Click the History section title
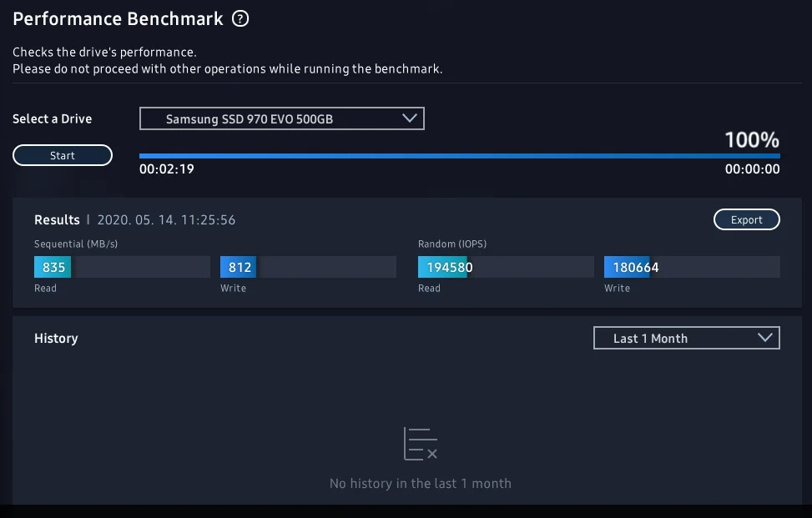 tap(56, 339)
